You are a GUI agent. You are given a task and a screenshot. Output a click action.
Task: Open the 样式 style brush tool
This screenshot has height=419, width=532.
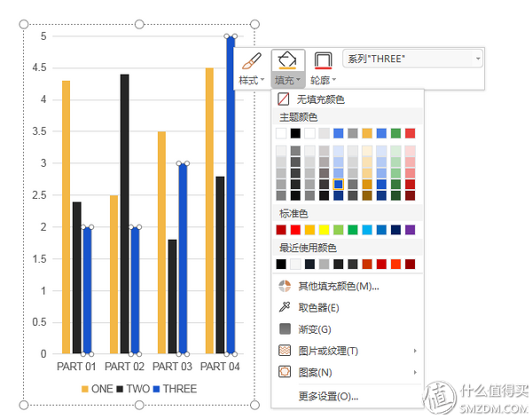pos(252,62)
